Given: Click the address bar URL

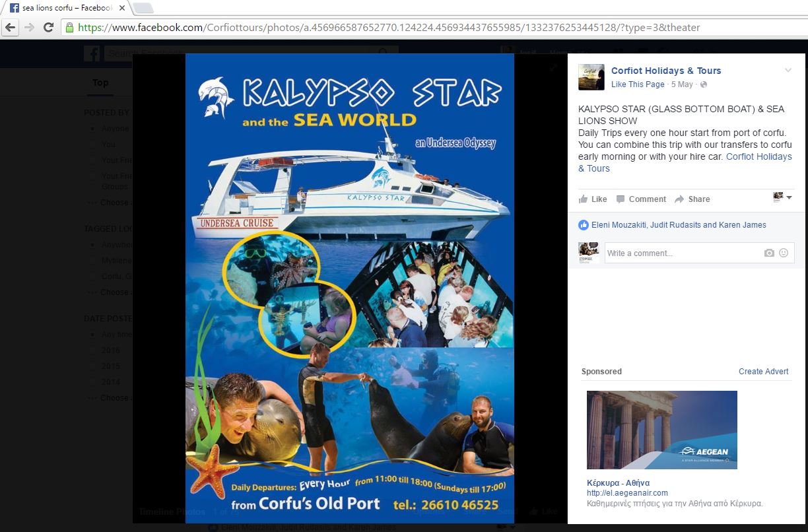Looking at the screenshot, I should click(x=389, y=28).
